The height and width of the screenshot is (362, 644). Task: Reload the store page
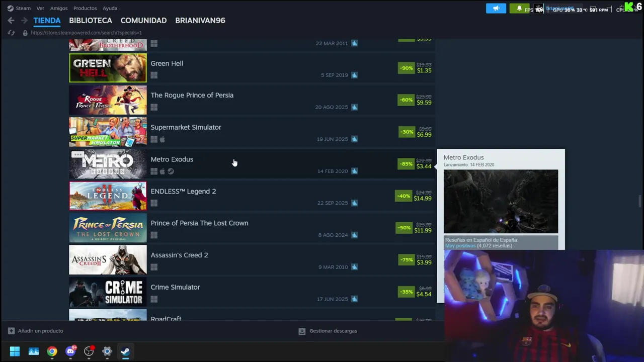click(x=11, y=33)
